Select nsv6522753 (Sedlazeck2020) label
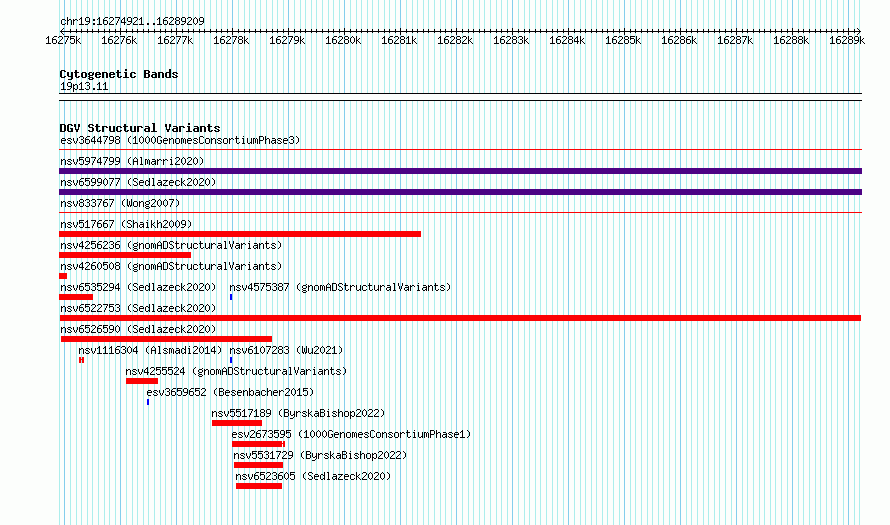Screen dimensions: 890x525 138,308
